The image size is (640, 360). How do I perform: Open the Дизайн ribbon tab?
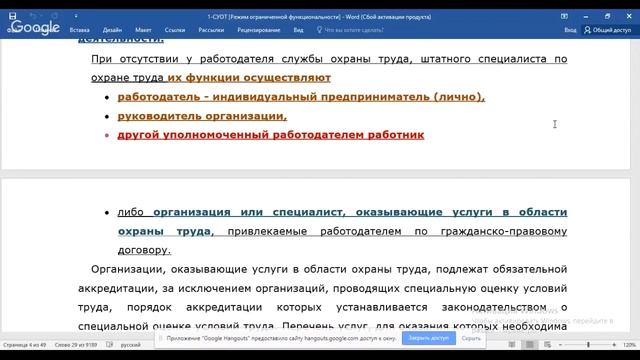click(112, 30)
